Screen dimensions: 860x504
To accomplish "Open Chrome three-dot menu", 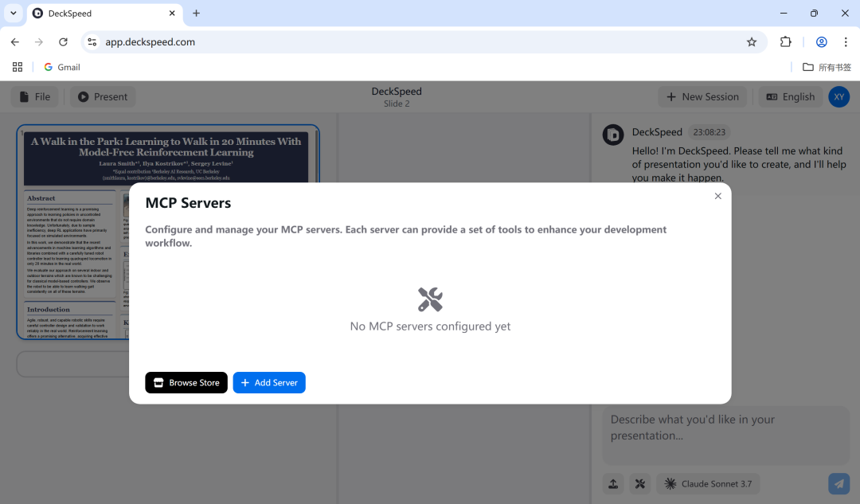I will pyautogui.click(x=845, y=42).
